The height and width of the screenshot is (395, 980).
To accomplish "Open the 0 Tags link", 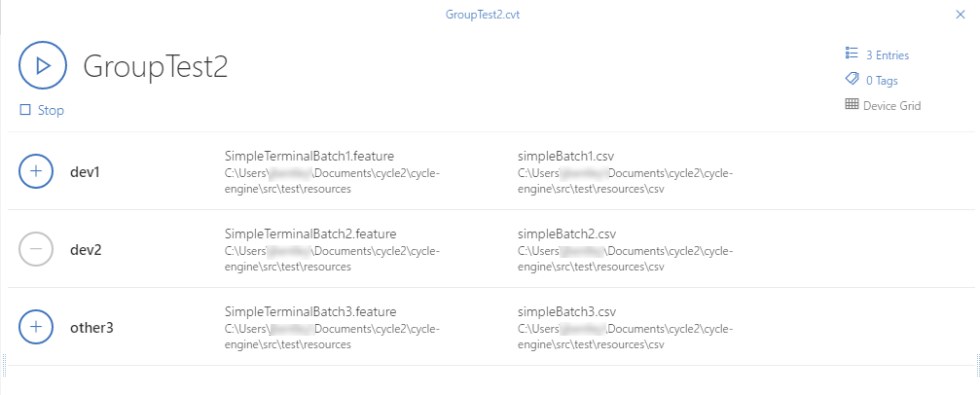I will coord(882,81).
